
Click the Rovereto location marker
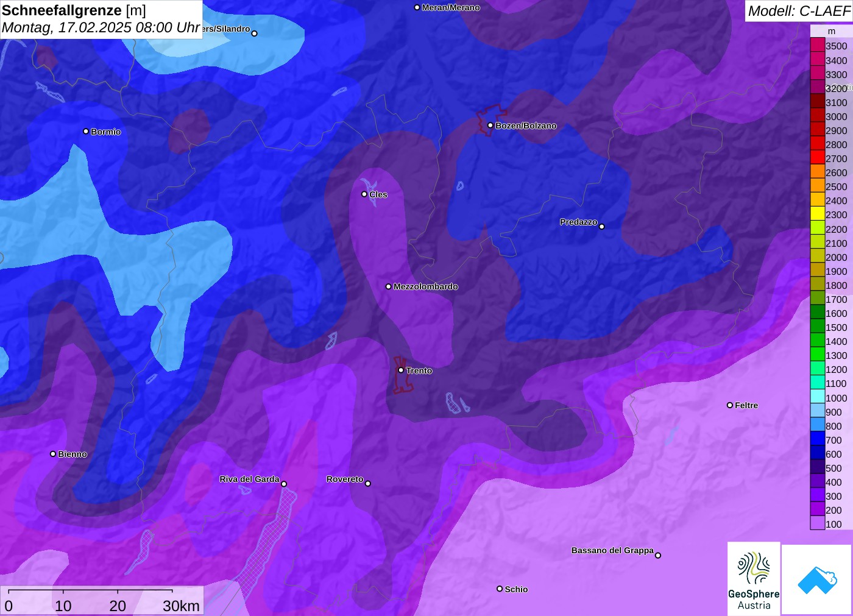click(x=368, y=484)
